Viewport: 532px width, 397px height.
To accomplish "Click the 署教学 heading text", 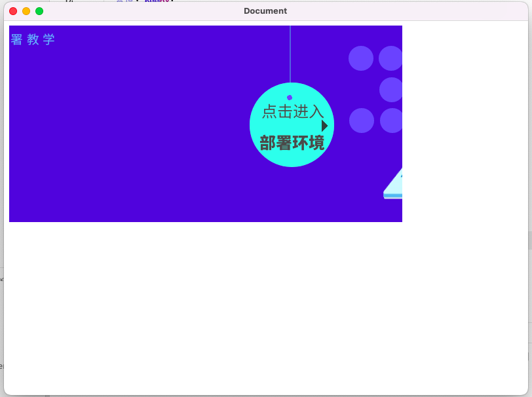I will click(x=33, y=39).
